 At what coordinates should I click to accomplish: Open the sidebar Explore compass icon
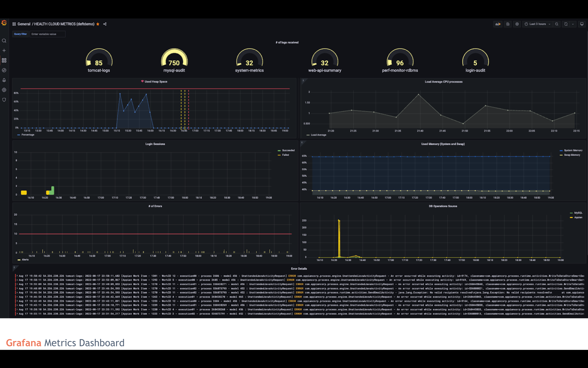coord(4,70)
